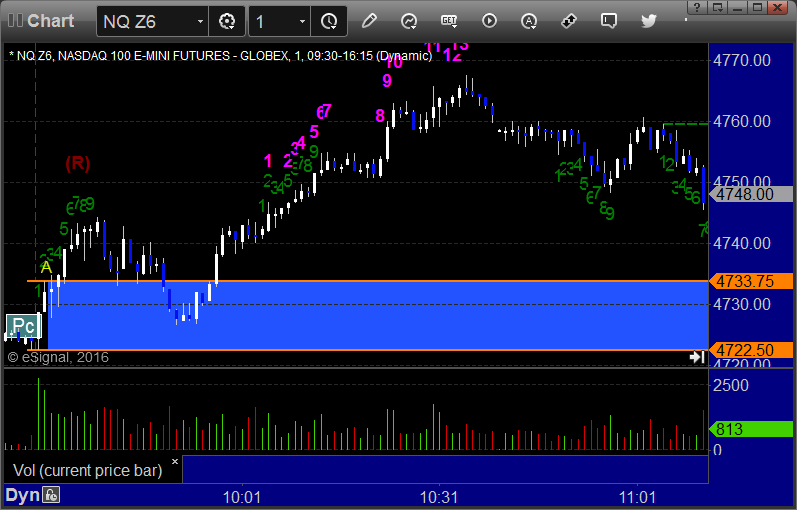Click the orange 4733.75 price label
Screen dimensions: 797x510
pyautogui.click(x=751, y=281)
